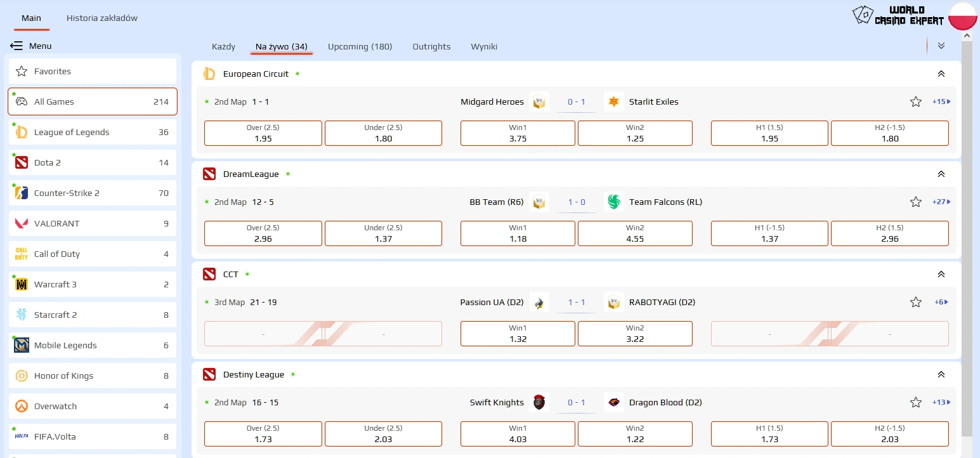Click VALORANT sidebar icon
Screen dimensions: 980x458
(x=22, y=223)
